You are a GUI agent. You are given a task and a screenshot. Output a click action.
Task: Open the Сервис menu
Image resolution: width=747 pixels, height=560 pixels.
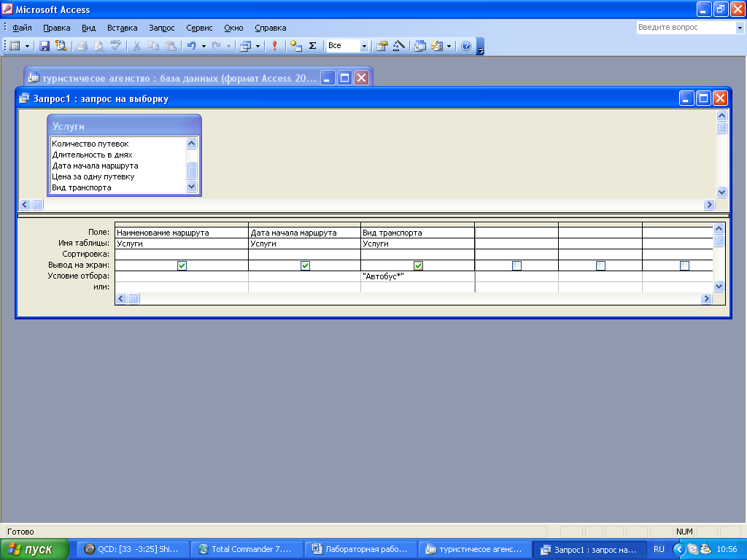coord(199,28)
